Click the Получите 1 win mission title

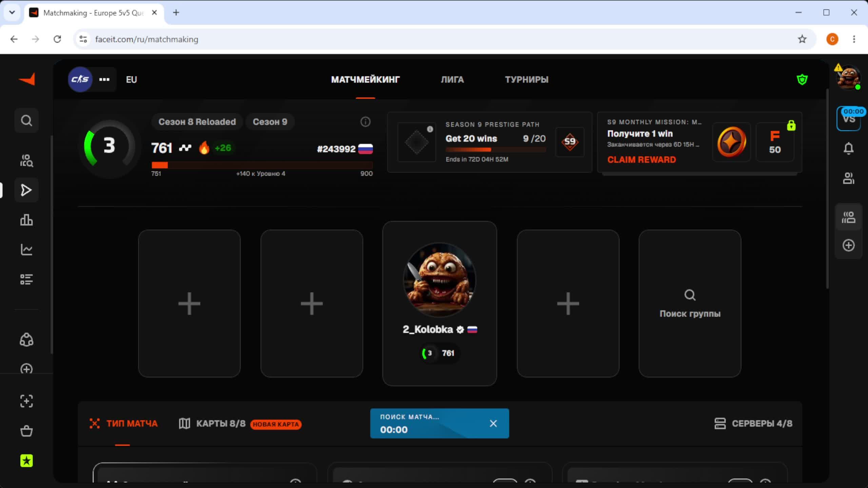pos(640,134)
